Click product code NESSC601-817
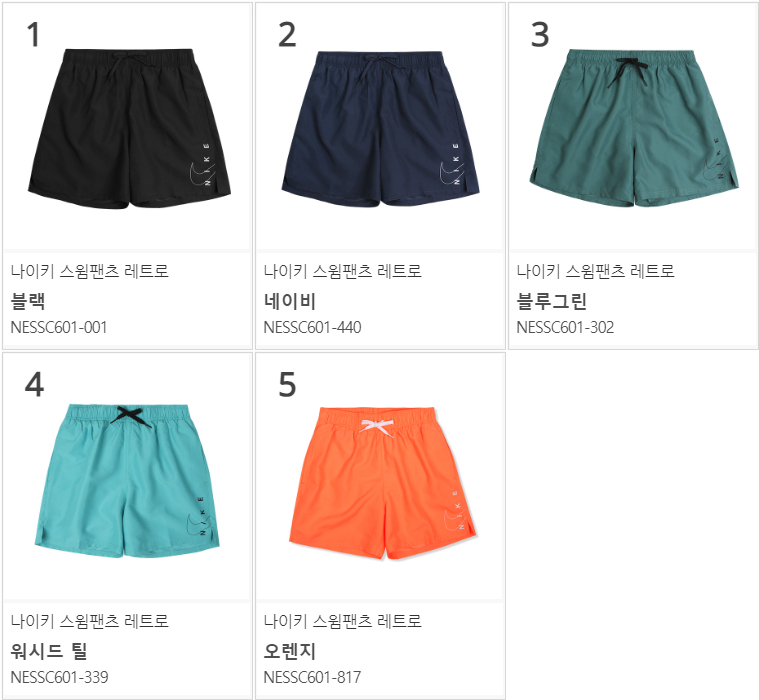This screenshot has height=700, width=759. pos(312,677)
